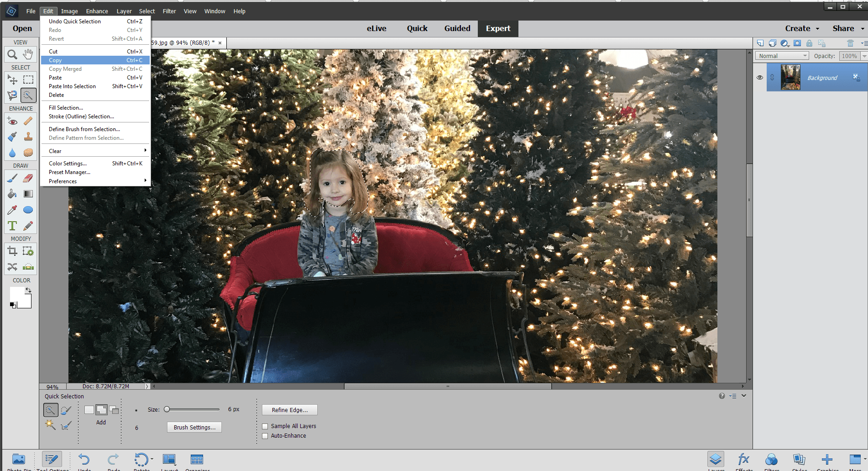This screenshot has height=471, width=868.
Task: Select the Ellipse shape tool
Action: point(28,210)
